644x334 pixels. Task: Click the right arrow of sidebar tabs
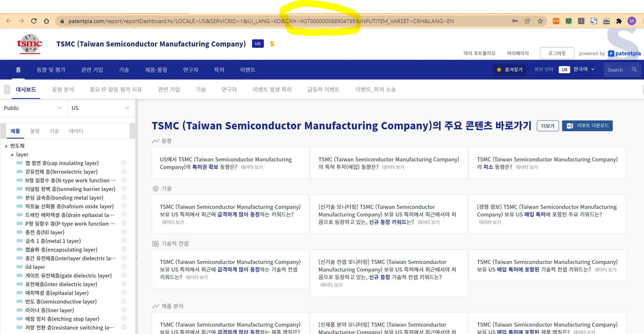click(132, 131)
